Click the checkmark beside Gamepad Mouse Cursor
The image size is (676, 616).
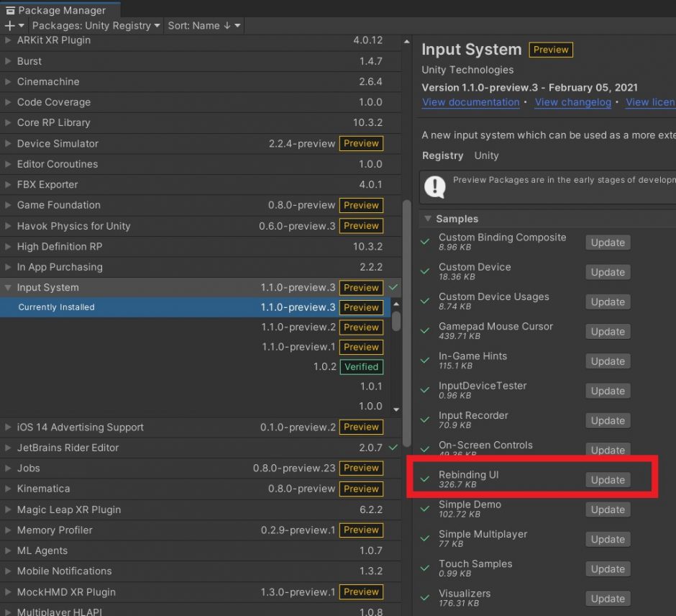coord(424,331)
